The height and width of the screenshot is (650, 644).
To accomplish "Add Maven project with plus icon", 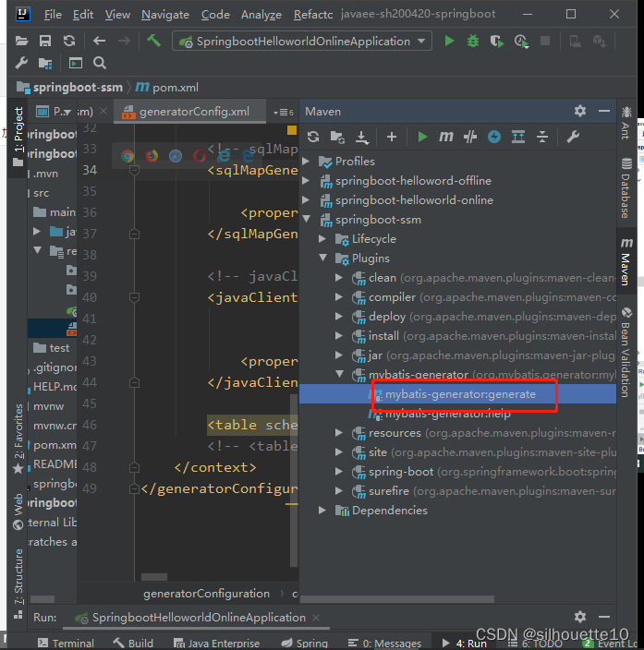I will pos(391,137).
